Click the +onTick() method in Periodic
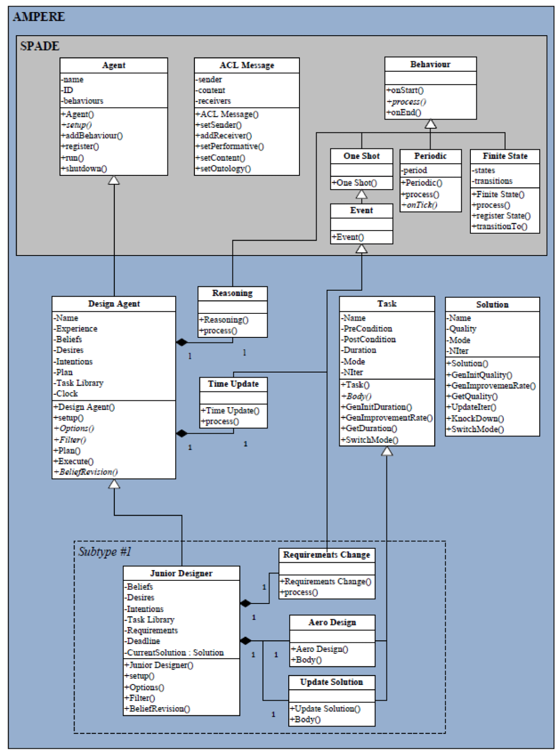 pos(419,205)
